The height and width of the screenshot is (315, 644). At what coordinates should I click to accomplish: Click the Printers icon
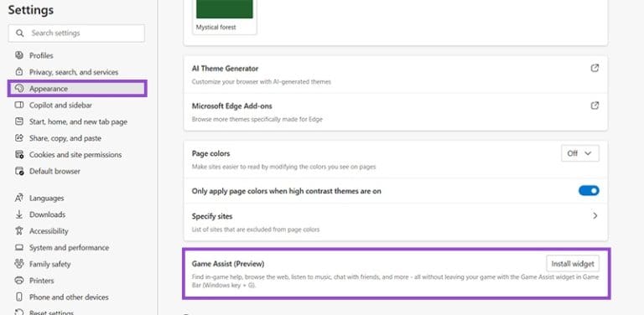click(x=19, y=281)
